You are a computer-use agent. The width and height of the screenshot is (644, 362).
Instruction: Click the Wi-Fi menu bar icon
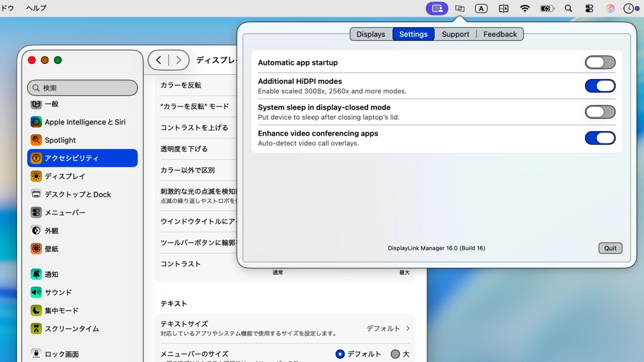(x=525, y=8)
